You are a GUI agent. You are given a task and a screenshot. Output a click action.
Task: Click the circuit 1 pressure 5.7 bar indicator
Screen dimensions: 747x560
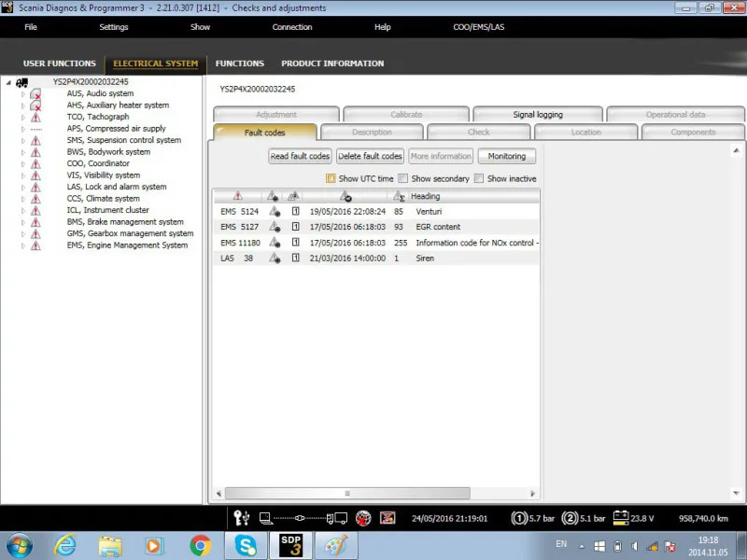click(x=532, y=518)
